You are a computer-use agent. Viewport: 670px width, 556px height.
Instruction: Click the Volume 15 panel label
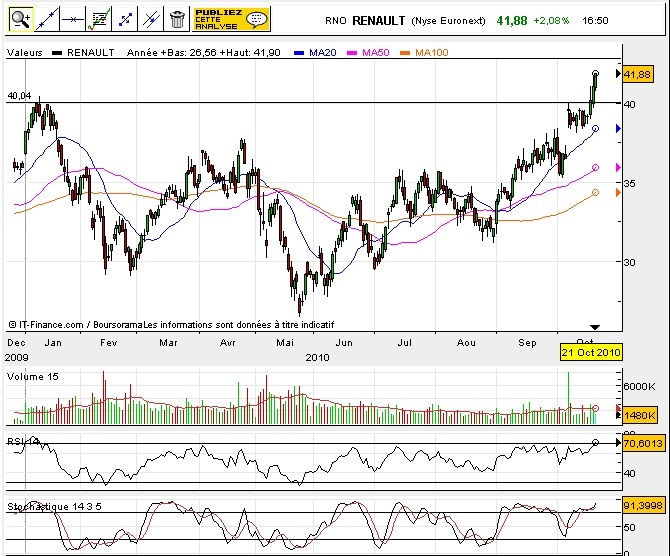click(x=33, y=377)
